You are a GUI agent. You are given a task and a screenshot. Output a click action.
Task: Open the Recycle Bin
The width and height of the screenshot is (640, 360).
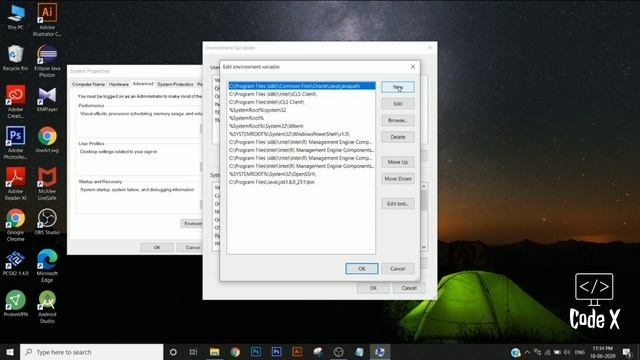pyautogui.click(x=16, y=58)
